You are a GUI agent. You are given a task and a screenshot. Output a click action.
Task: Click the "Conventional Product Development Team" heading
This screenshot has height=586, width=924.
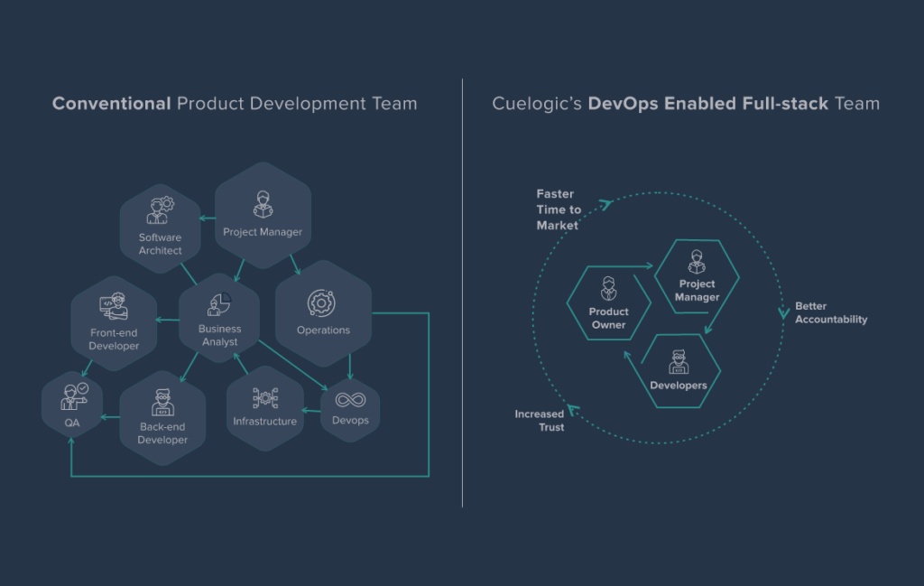[235, 104]
